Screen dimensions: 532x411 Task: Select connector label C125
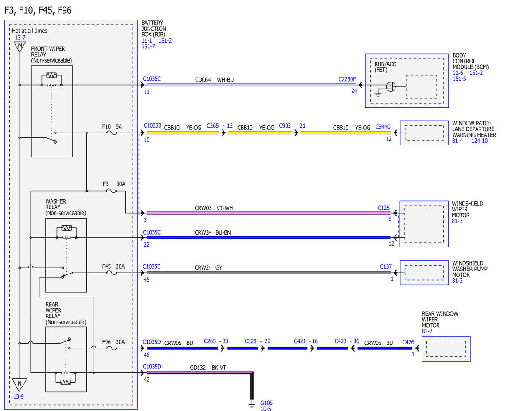384,207
